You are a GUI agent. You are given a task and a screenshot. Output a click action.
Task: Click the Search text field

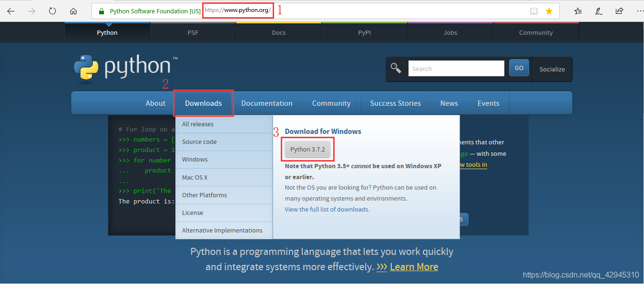click(456, 69)
